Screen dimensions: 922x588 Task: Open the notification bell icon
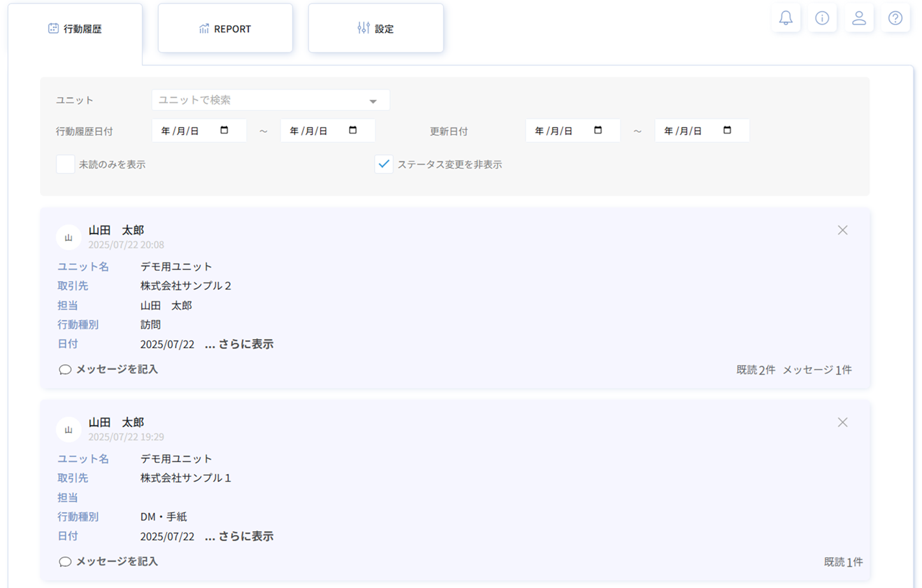tap(786, 18)
